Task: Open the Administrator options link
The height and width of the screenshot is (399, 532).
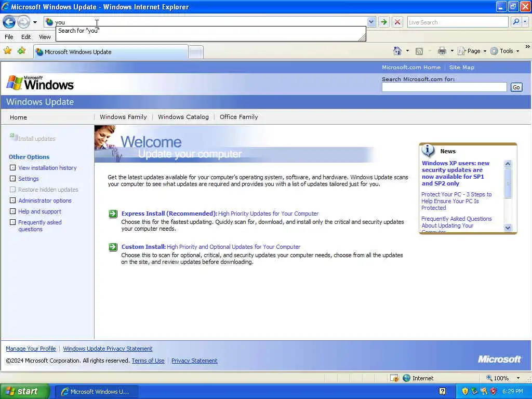Action: [x=45, y=201]
